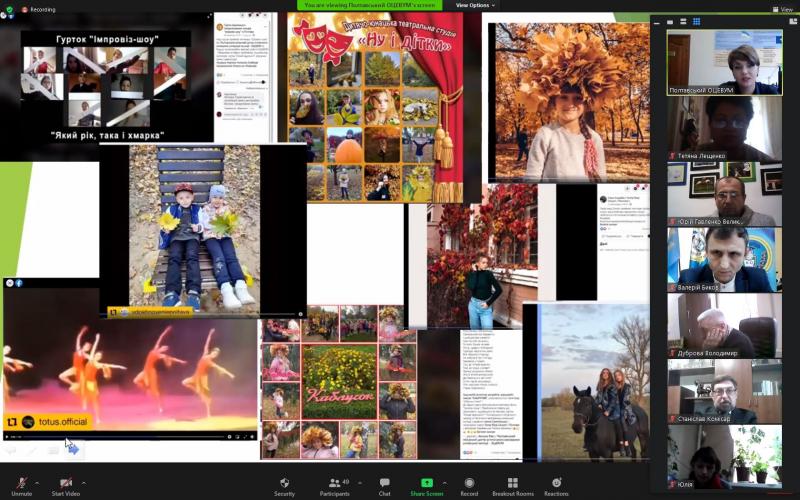Screen dimensions: 800x500
Task: Click the girl with leaf crown photo
Action: (x=568, y=102)
